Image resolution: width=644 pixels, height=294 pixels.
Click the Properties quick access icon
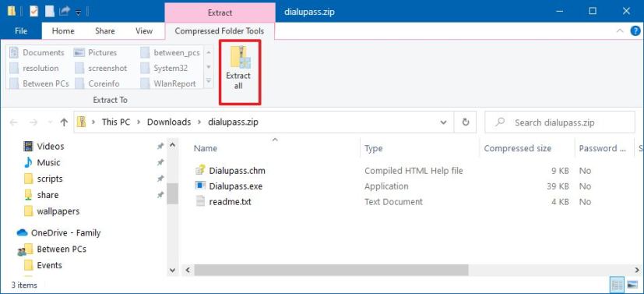point(33,12)
